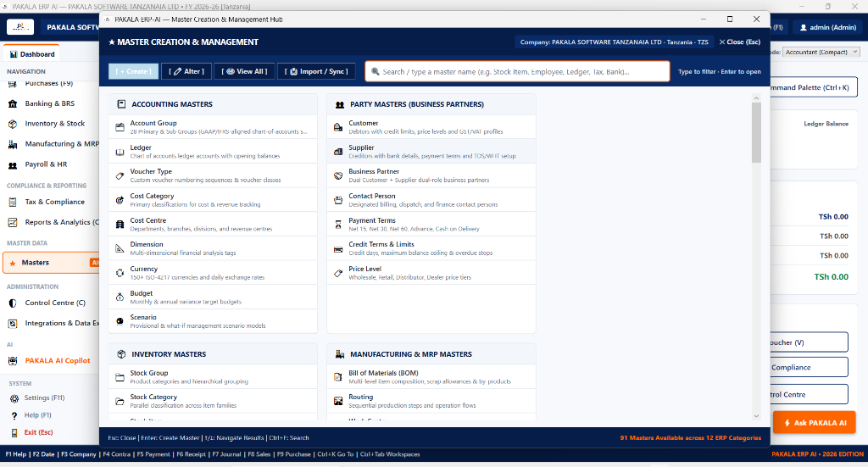Screen dimensions: 868x467
Task: Click the Stock Category folder icon
Action: (120, 401)
